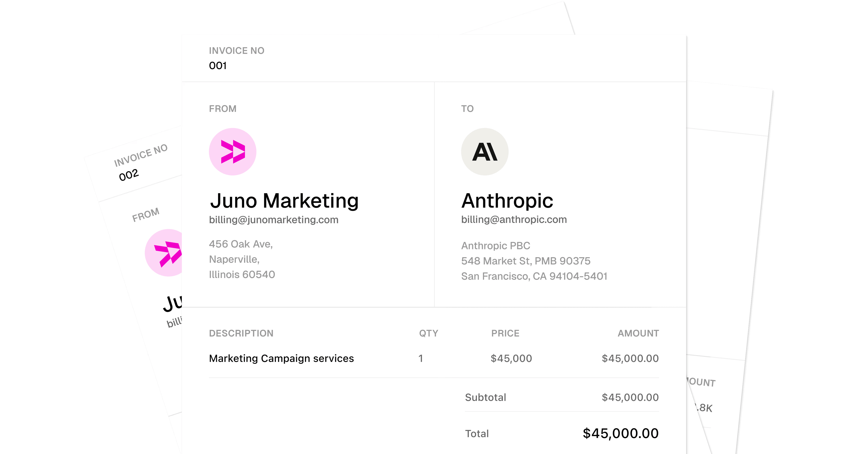Click the AMOUNT column header on invoice 001
Screen dimensions: 868x454
pyautogui.click(x=638, y=333)
